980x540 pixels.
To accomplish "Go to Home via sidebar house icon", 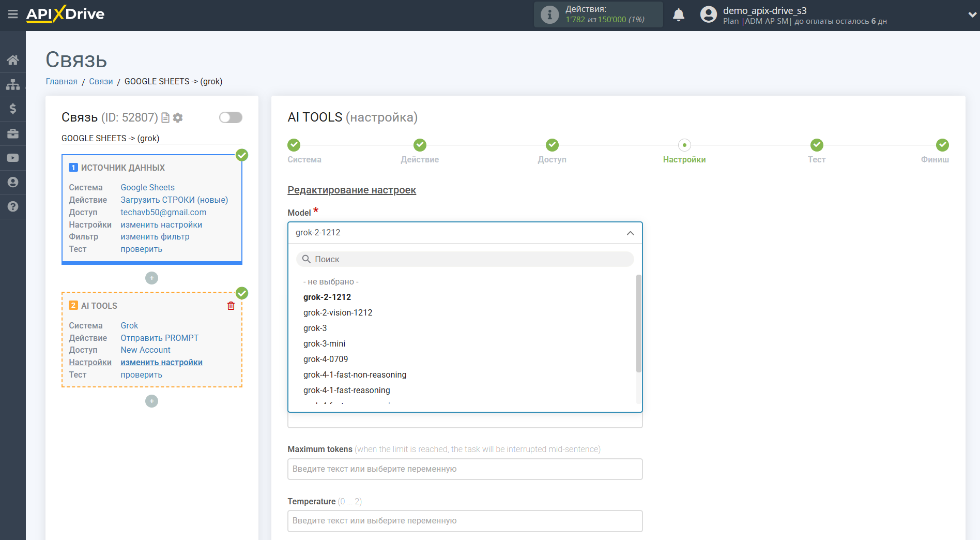I will [13, 60].
